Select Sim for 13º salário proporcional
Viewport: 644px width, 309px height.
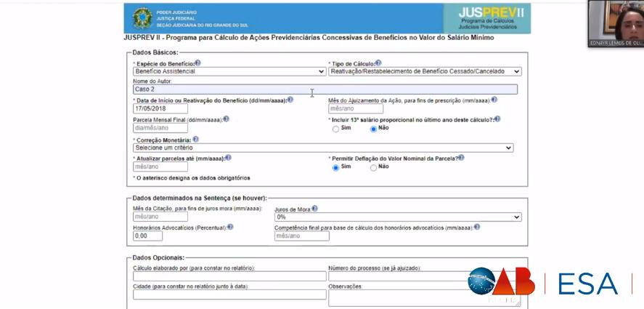(x=335, y=129)
